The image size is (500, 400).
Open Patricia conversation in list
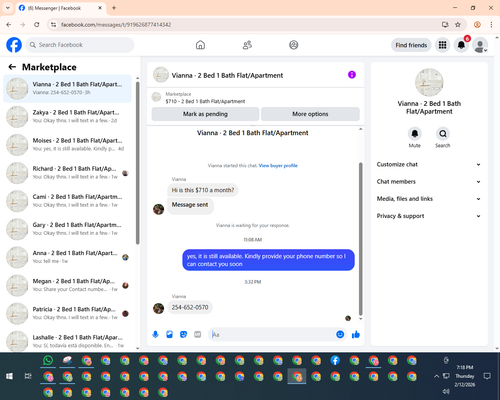(x=68, y=313)
